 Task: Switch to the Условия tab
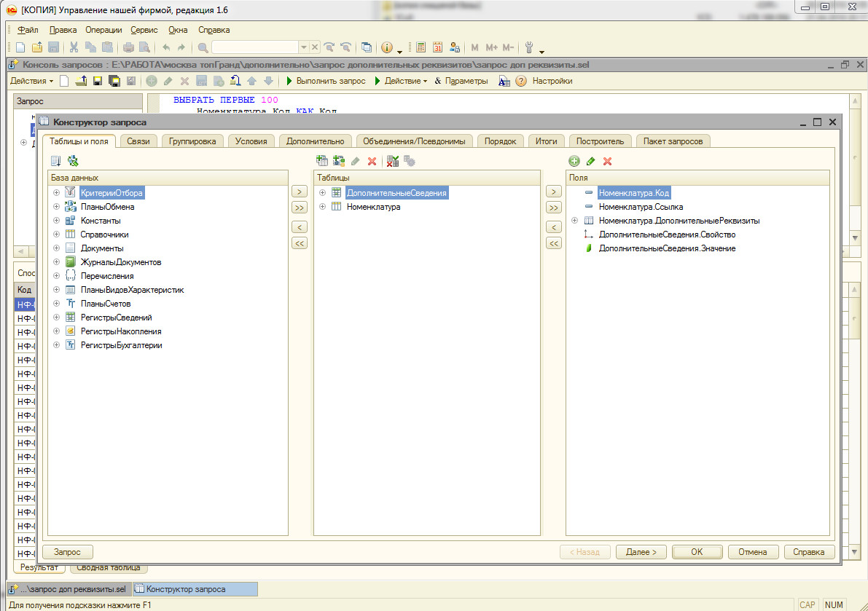pos(251,141)
